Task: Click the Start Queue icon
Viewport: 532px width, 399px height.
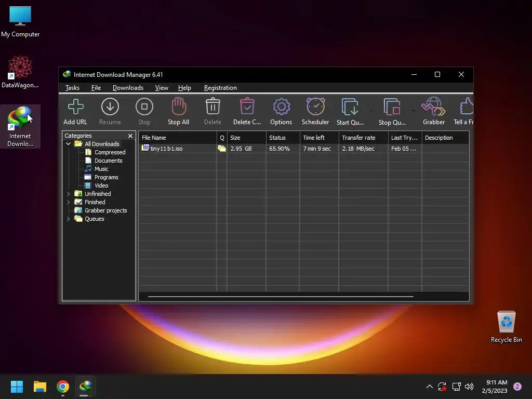Action: 350,111
